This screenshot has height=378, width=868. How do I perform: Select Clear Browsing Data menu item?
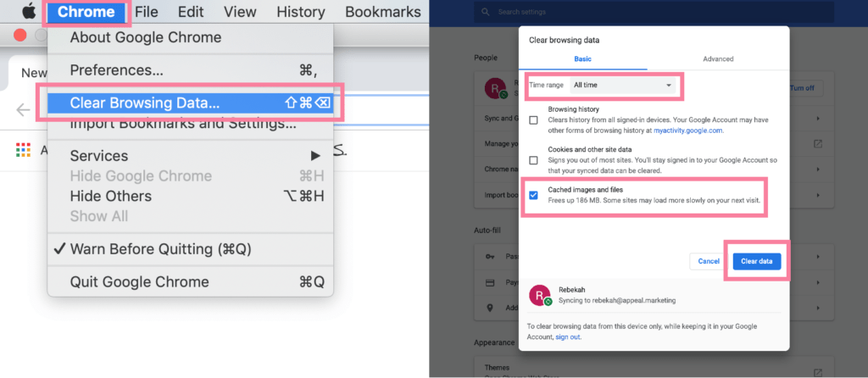click(x=144, y=103)
